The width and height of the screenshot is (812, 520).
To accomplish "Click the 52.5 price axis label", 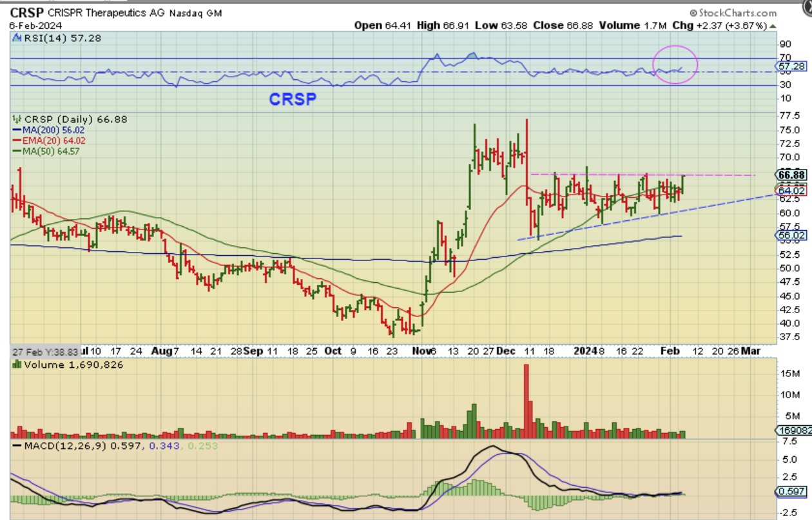I will (789, 255).
